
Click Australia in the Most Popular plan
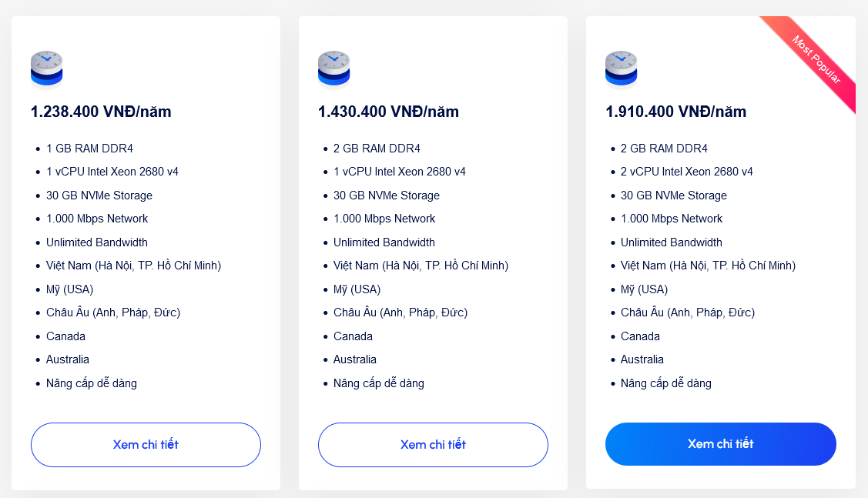642,359
